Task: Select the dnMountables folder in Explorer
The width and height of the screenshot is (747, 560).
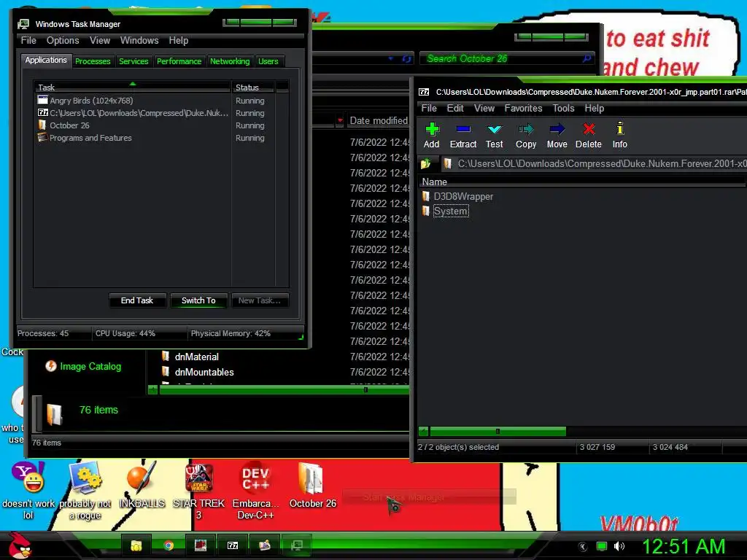Action: coord(204,372)
